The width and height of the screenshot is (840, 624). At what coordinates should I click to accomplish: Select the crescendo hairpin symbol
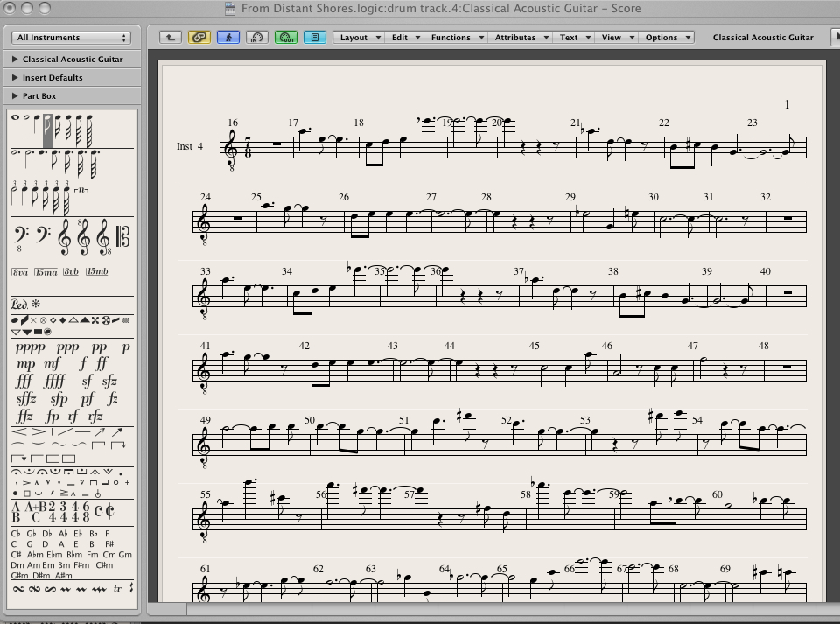pyautogui.click(x=18, y=431)
